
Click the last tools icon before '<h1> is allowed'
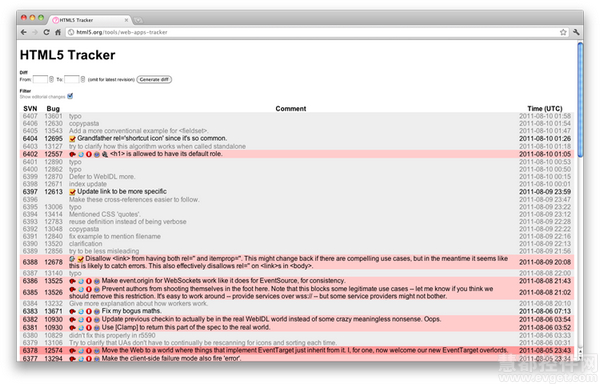pyautogui.click(x=105, y=154)
